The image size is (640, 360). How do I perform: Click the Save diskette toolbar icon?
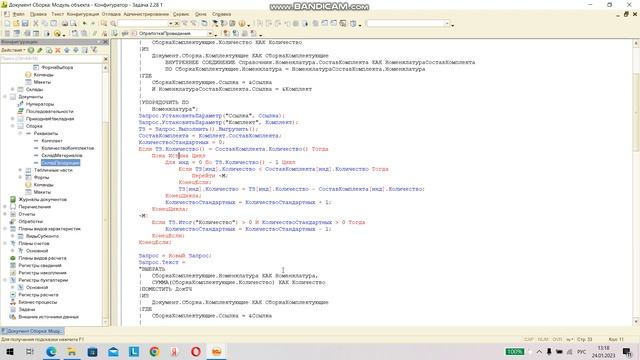point(25,24)
